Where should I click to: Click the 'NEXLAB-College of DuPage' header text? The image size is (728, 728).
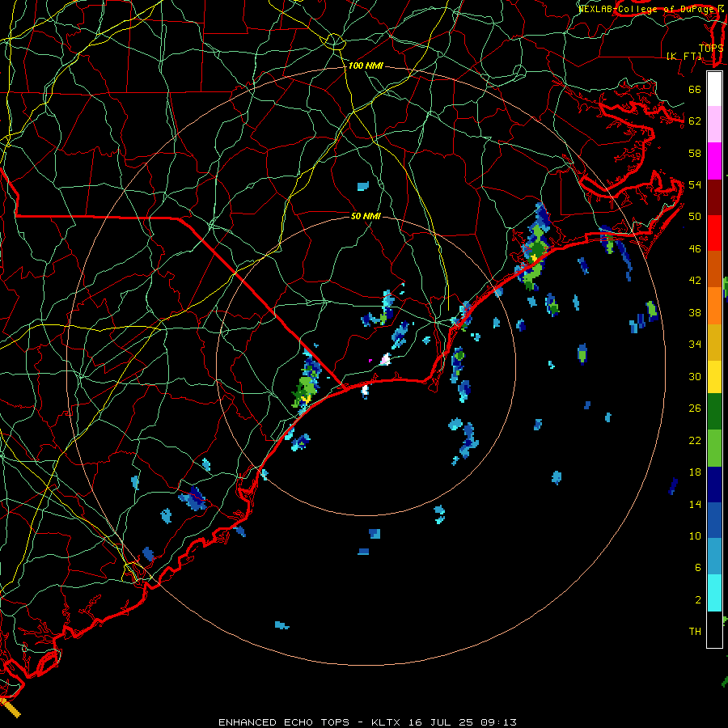(x=645, y=9)
